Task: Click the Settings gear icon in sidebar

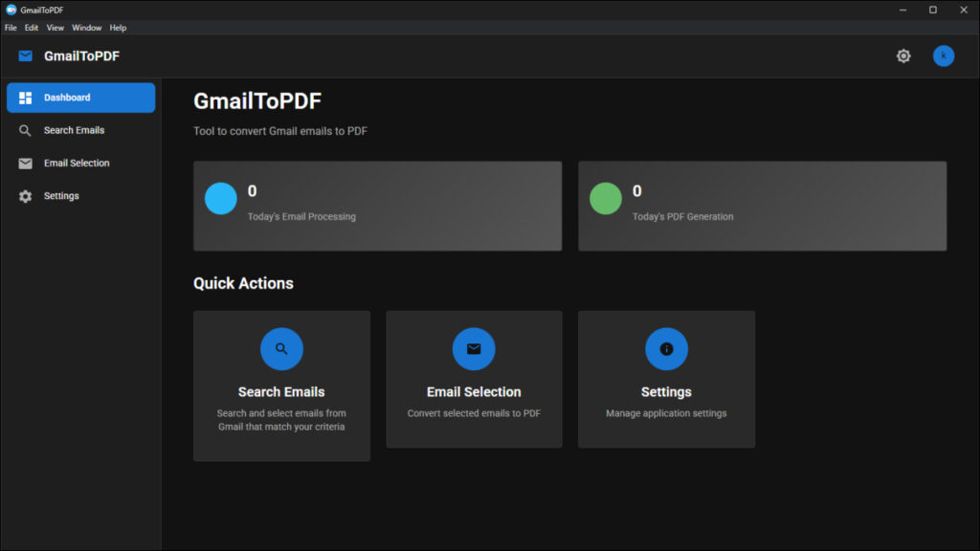Action: tap(25, 196)
